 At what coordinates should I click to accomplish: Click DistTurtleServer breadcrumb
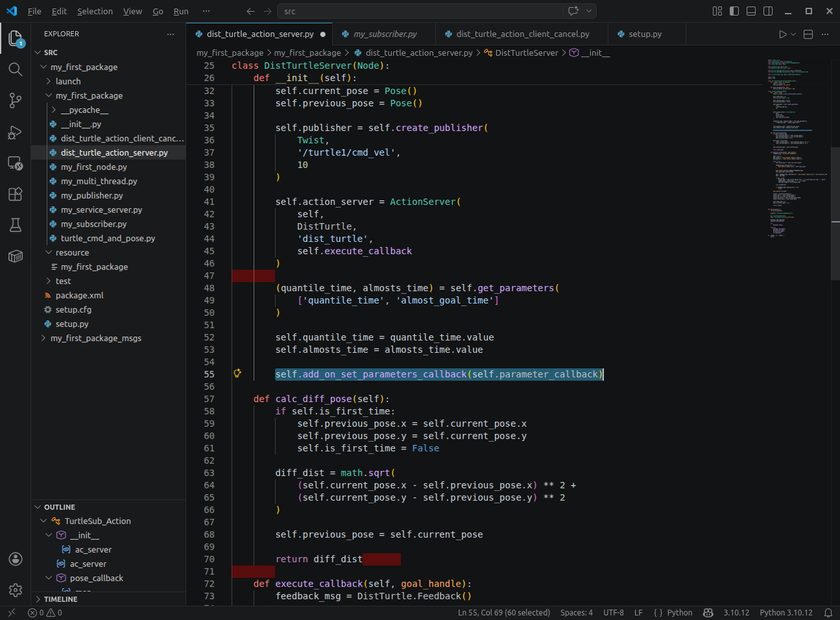526,53
